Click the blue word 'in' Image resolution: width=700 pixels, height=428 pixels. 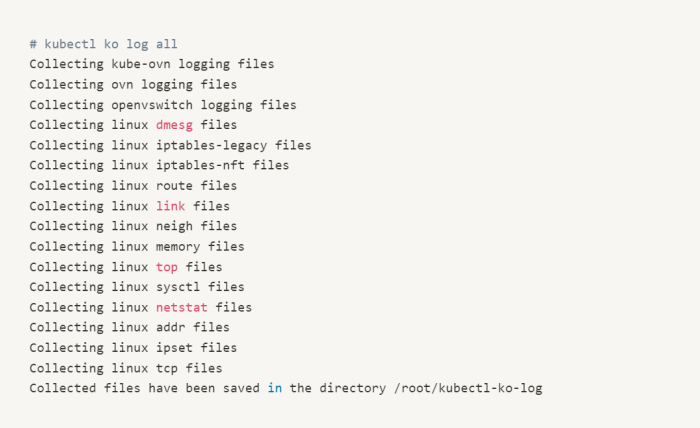tap(274, 388)
